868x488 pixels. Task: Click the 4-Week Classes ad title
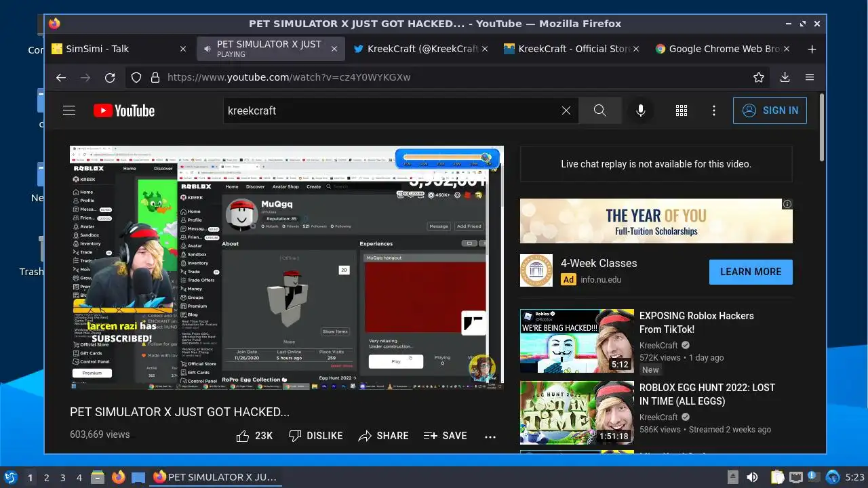[x=599, y=263]
